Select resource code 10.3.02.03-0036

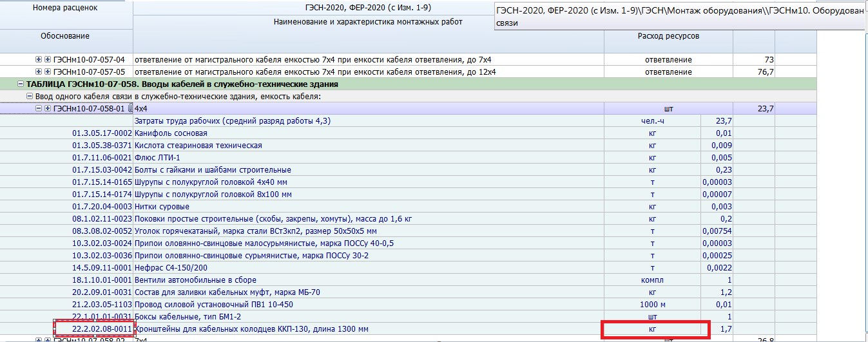coord(102,256)
